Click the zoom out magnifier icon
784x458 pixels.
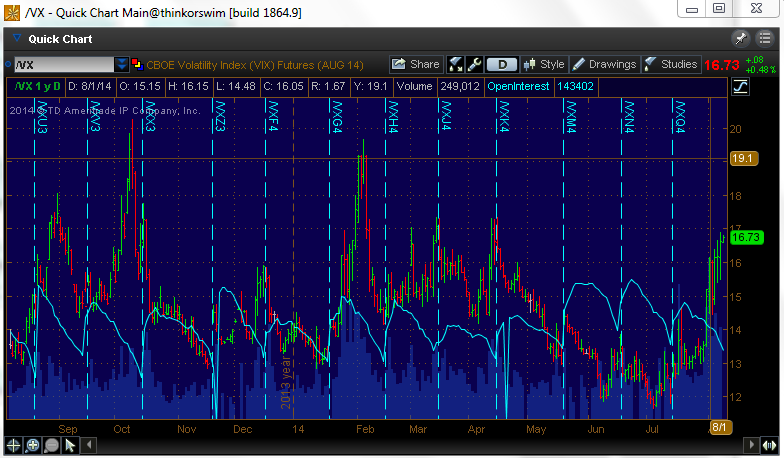click(51, 445)
